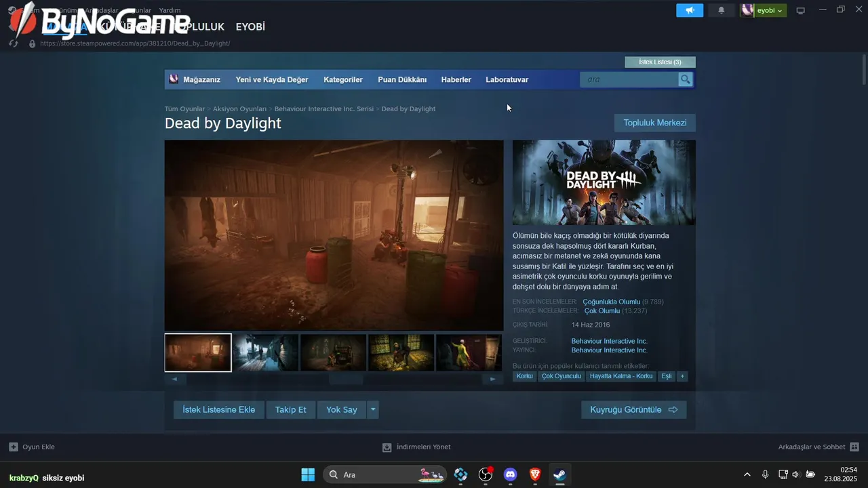Open Discord from the taskbar

(511, 474)
